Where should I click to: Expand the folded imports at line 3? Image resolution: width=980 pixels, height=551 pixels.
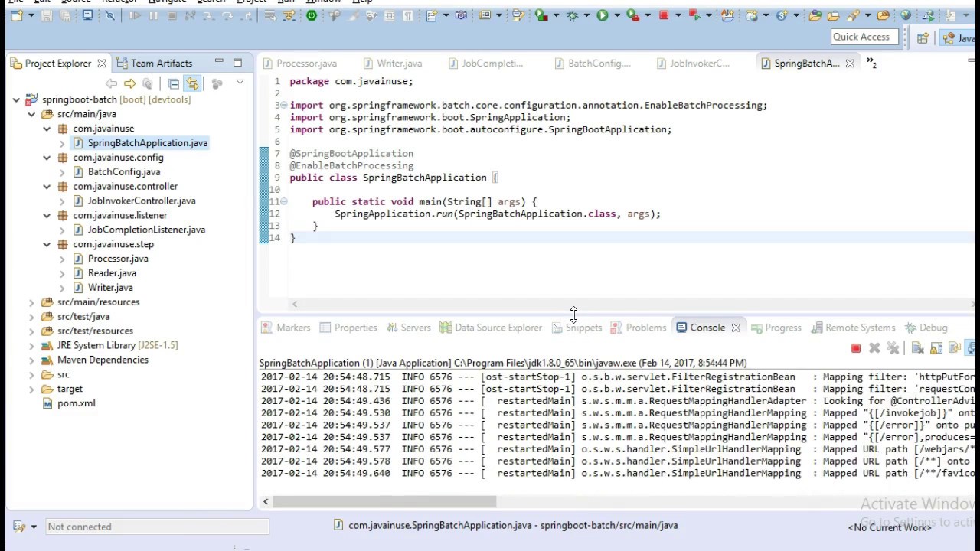(x=284, y=105)
